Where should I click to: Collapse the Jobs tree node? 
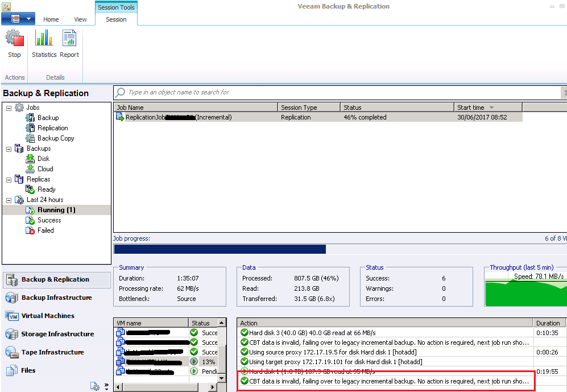click(9, 108)
